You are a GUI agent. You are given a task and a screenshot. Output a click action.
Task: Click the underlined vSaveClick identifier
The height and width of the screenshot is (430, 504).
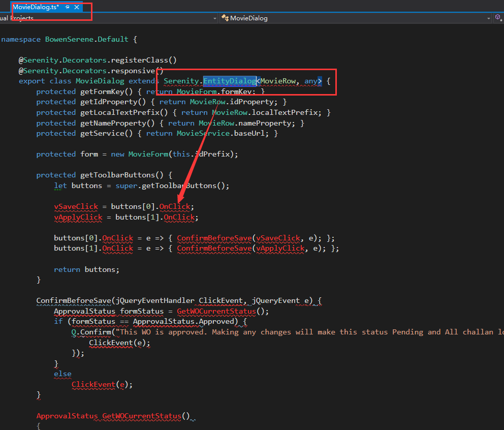76,206
